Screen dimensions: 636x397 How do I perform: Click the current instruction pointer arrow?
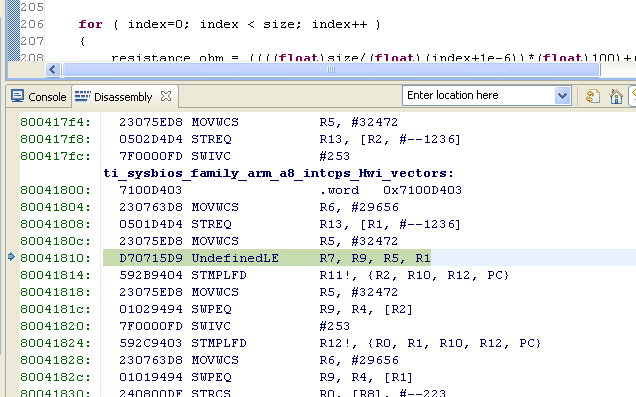[x=11, y=257]
